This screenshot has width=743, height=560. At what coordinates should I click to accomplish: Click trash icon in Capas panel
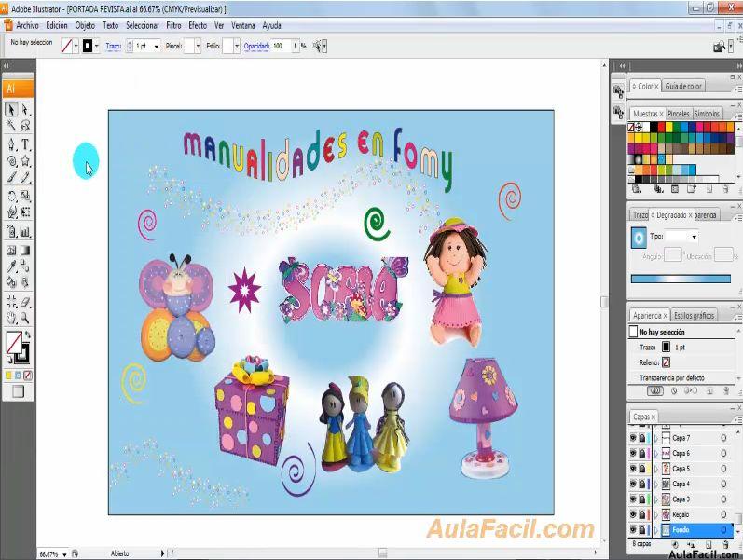point(725,545)
